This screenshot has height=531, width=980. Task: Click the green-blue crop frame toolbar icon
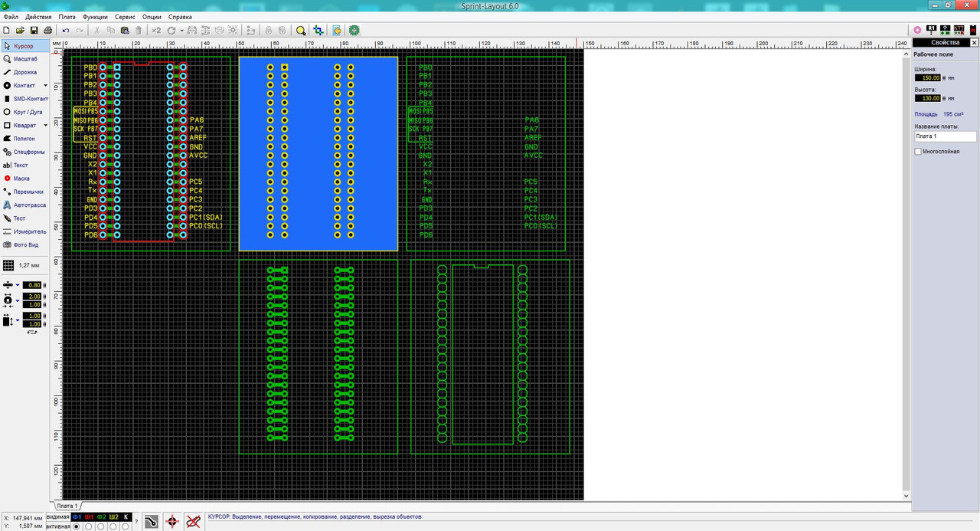(318, 31)
